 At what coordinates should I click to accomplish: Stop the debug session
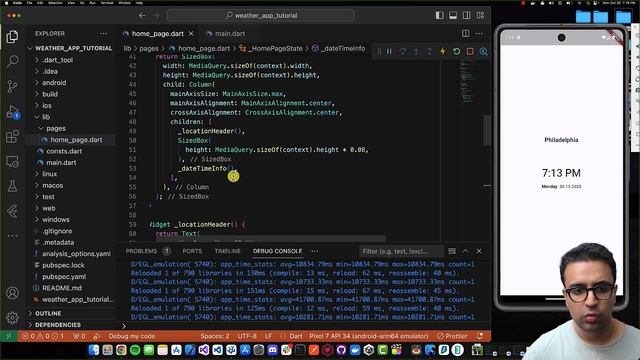click(470, 51)
